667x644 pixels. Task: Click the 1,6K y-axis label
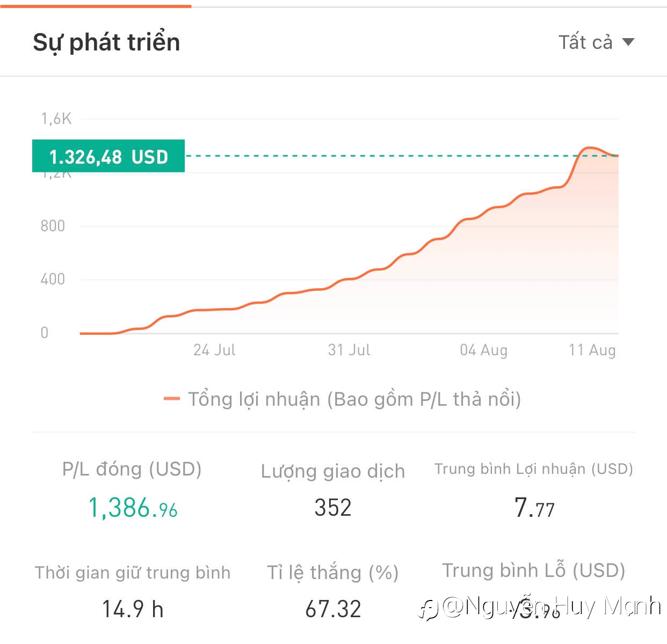point(56,119)
